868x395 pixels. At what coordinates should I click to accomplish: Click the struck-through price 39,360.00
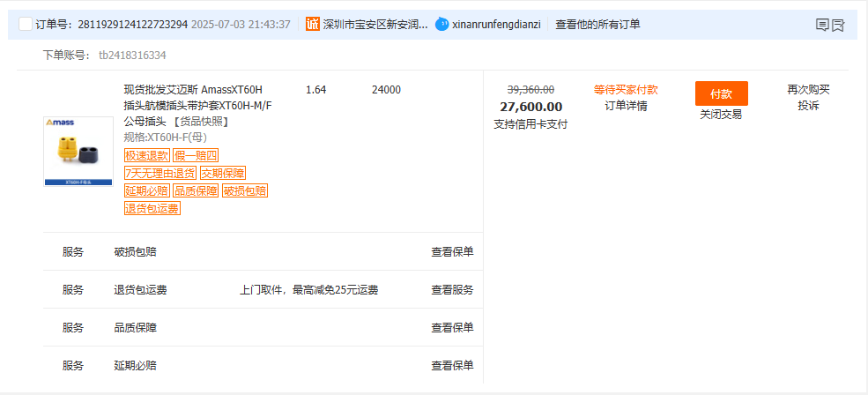point(530,90)
